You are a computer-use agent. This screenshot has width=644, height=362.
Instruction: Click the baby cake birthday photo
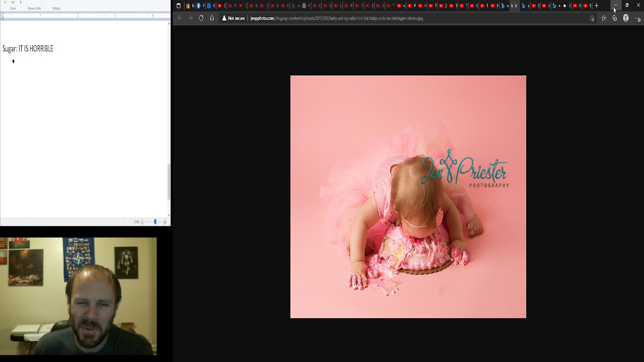408,197
